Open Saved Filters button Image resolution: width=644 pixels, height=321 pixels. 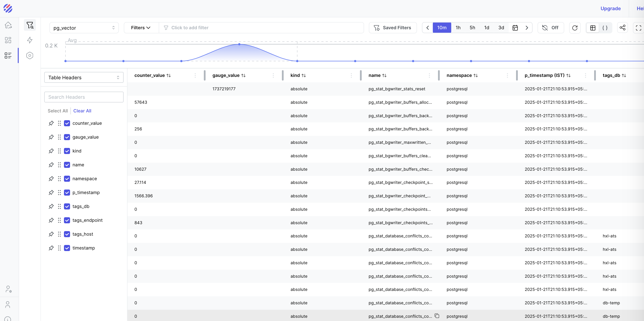[392, 28]
